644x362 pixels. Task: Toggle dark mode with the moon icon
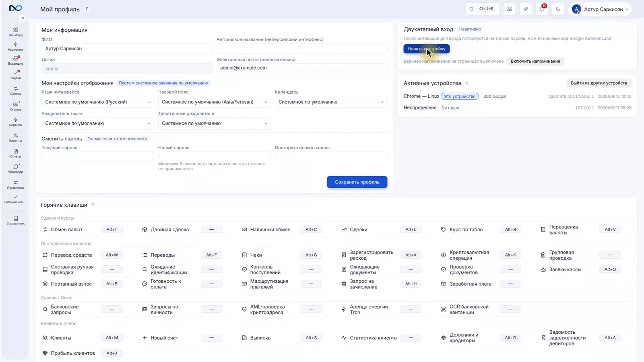click(x=558, y=9)
